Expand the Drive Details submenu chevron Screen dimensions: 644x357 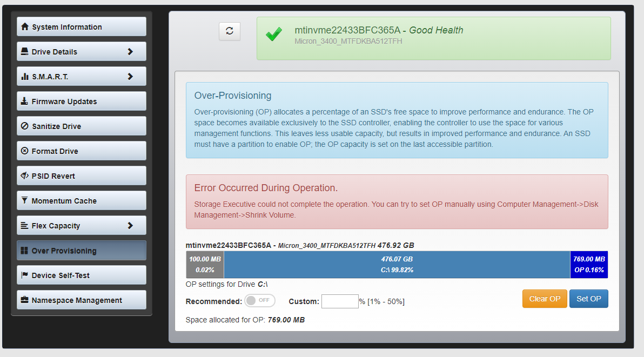130,52
